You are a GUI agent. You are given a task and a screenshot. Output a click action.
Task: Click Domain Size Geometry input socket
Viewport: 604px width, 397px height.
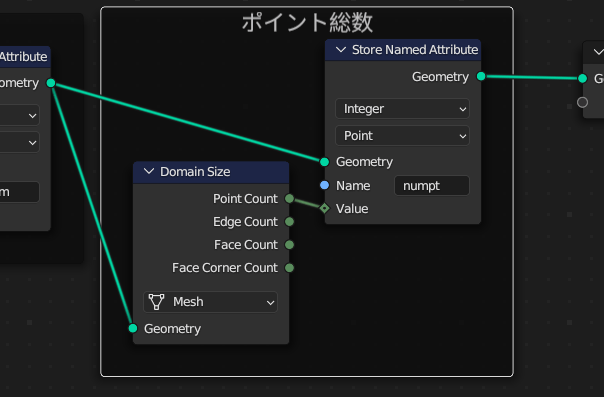click(133, 328)
